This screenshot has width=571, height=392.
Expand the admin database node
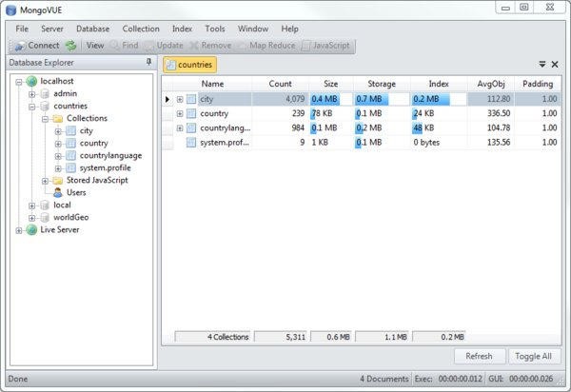(32, 94)
